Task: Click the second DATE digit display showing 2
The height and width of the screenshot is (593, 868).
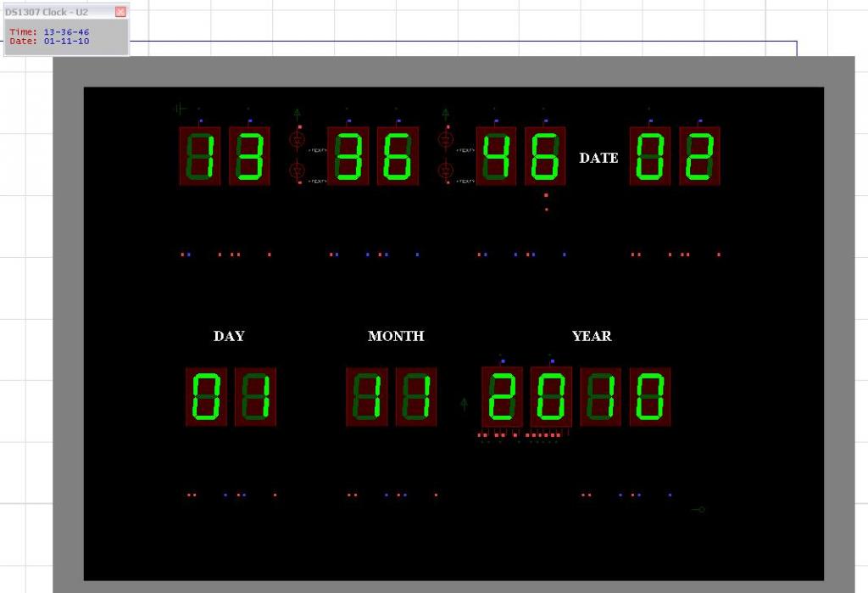Action: (699, 156)
